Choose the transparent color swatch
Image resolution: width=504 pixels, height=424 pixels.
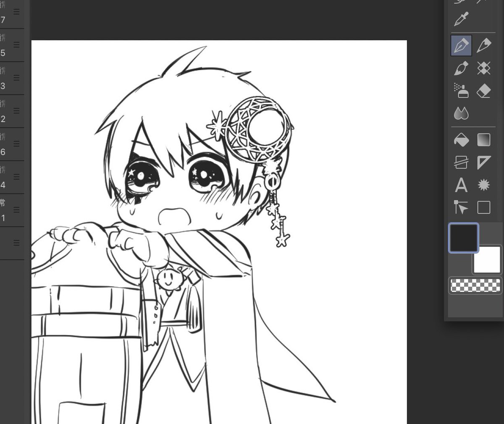(x=475, y=285)
